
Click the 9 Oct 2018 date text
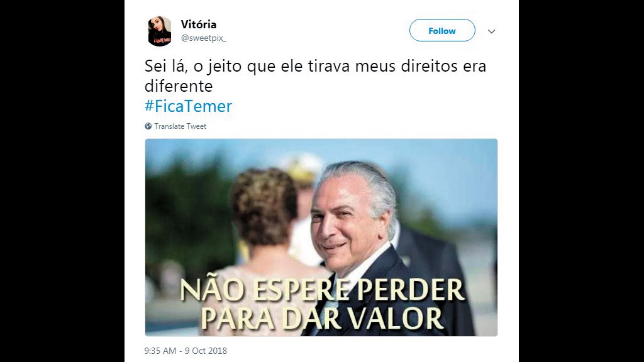(206, 351)
